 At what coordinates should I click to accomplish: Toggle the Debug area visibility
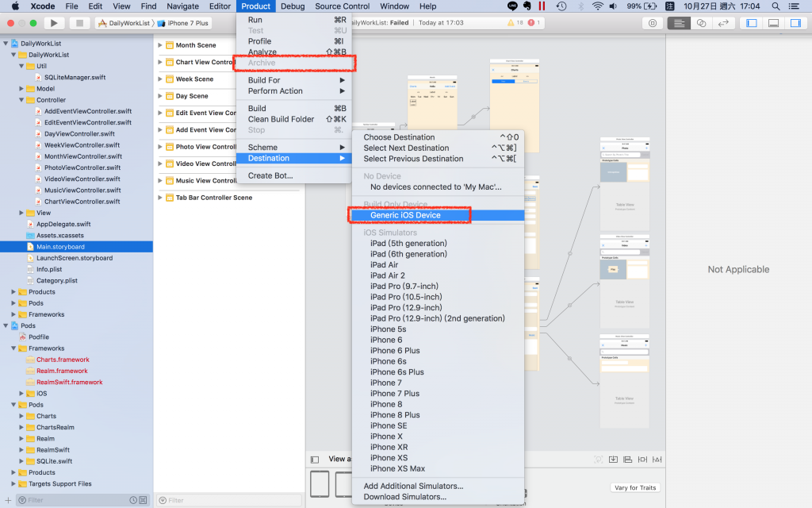(774, 23)
